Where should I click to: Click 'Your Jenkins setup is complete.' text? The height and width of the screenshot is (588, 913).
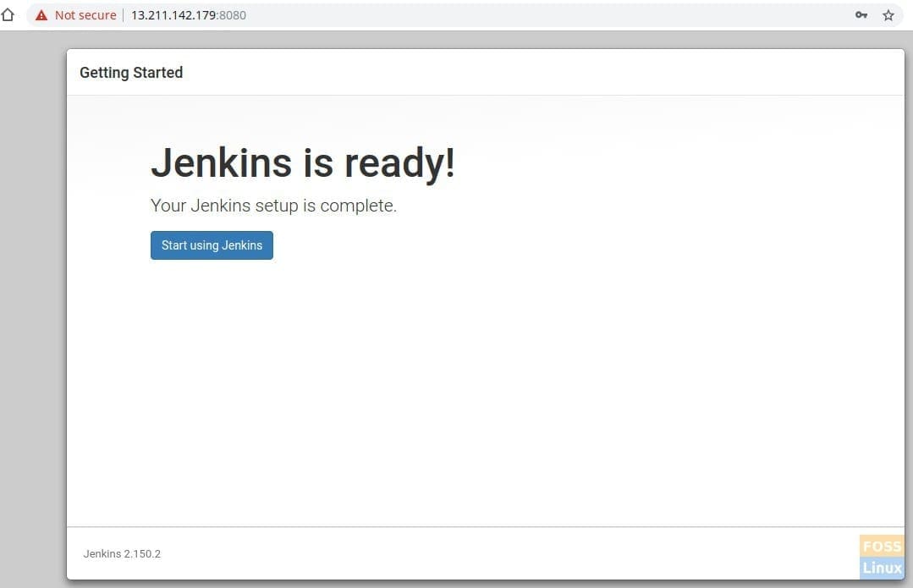coord(273,206)
